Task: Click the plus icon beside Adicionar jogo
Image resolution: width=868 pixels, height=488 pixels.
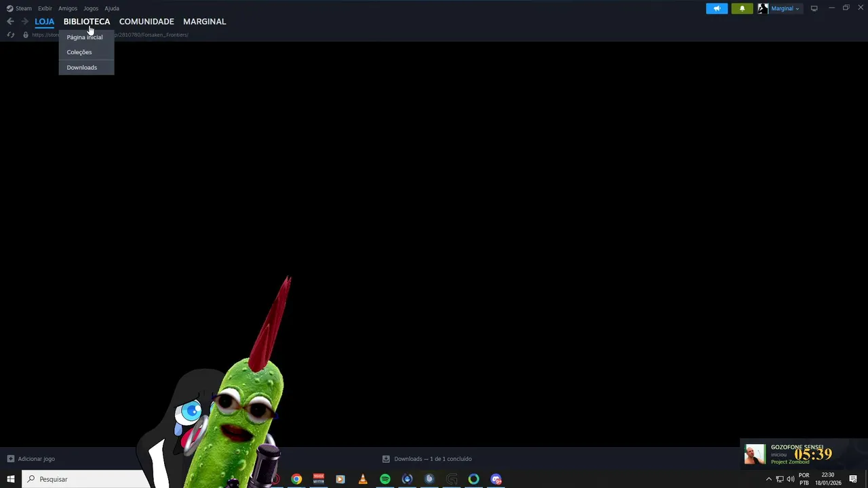Action: tap(10, 459)
